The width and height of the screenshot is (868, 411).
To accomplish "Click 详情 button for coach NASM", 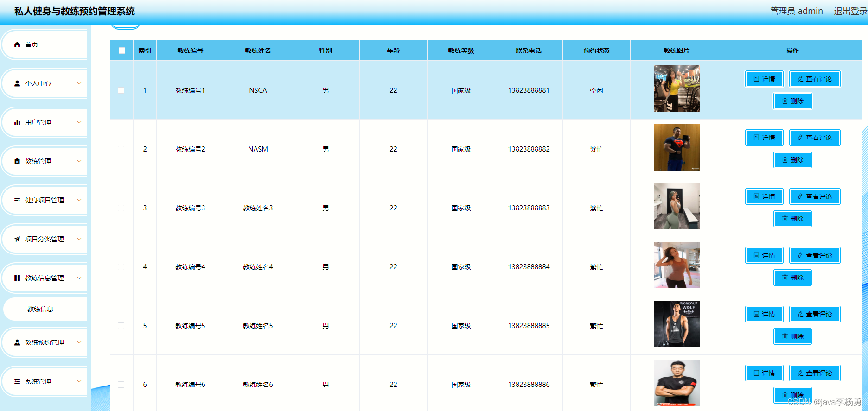I will [764, 138].
